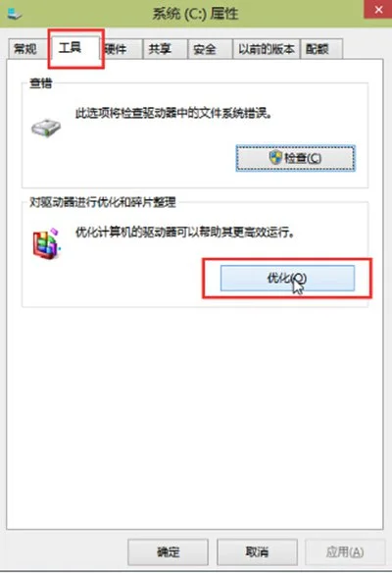
Task: Click the shield icon on 检查 button
Action: click(x=275, y=158)
